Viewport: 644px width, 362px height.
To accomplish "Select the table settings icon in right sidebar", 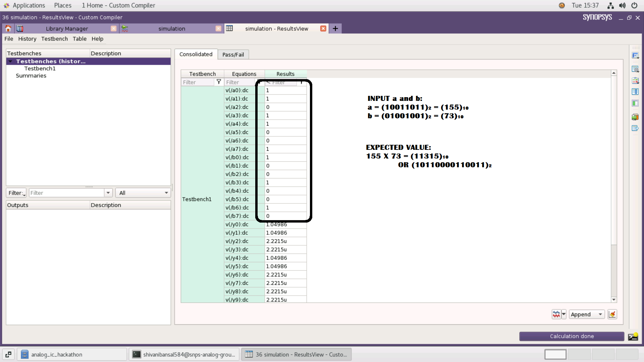I will (x=636, y=69).
